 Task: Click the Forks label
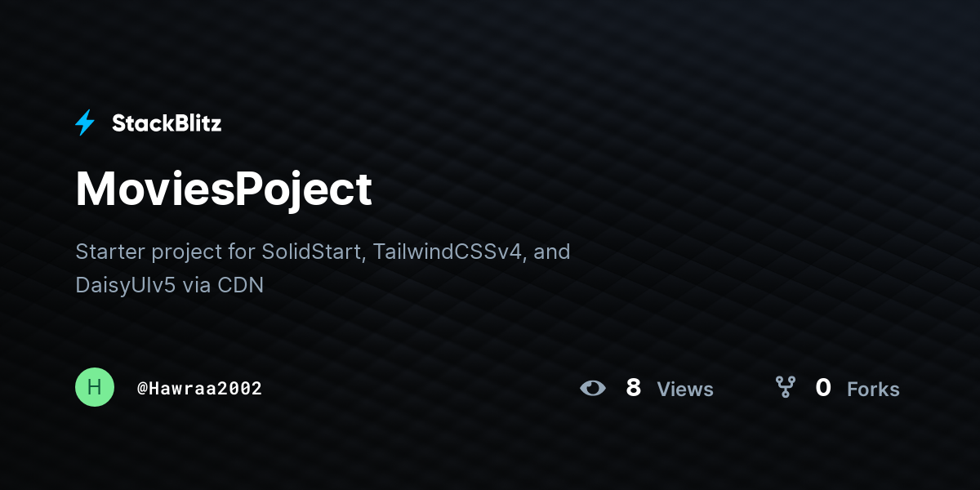point(873,390)
